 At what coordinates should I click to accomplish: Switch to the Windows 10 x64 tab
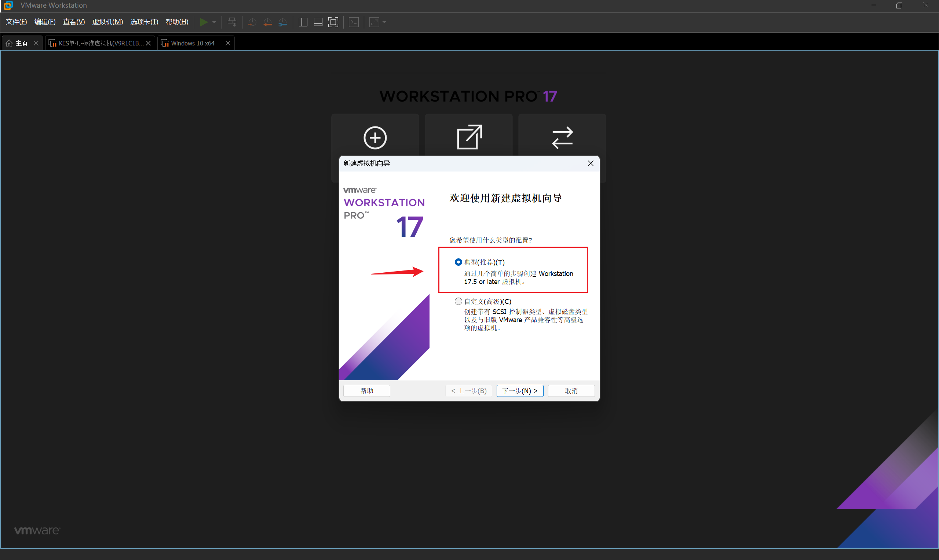click(x=193, y=43)
